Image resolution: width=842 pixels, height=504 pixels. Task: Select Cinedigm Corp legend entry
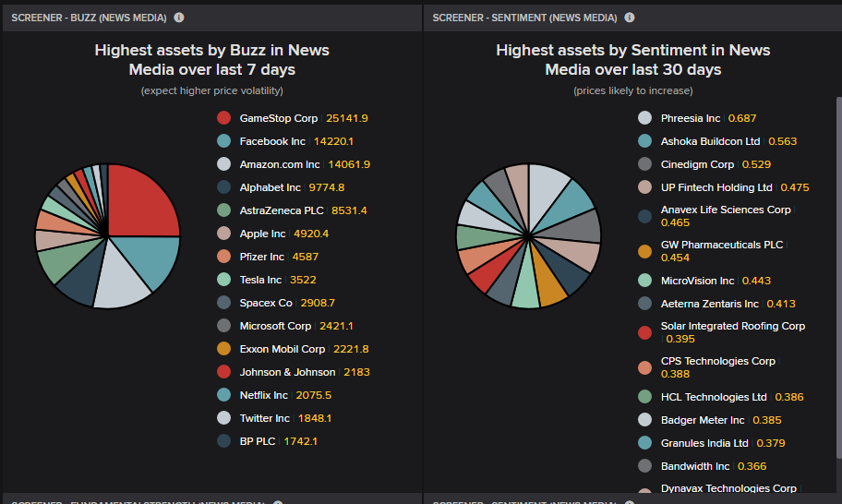(x=704, y=164)
